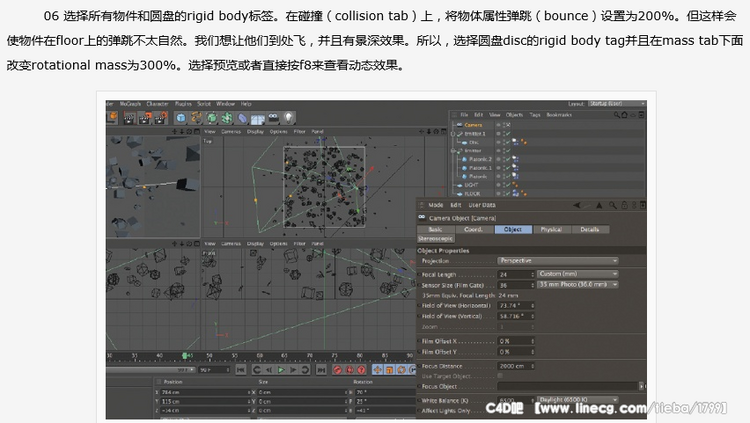Click Position X 284 cm field
The height and width of the screenshot is (423, 750).
click(x=206, y=392)
